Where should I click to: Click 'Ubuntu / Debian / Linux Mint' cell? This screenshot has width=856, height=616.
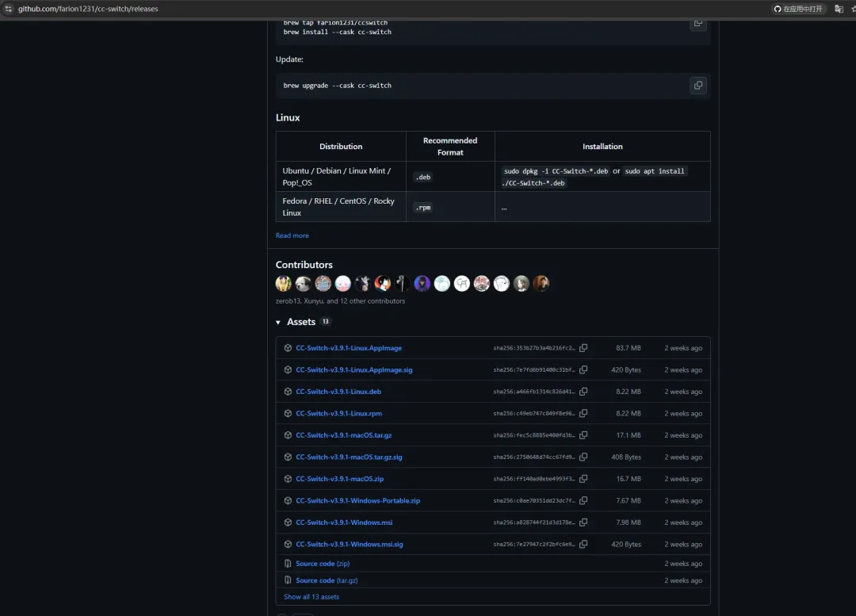341,176
